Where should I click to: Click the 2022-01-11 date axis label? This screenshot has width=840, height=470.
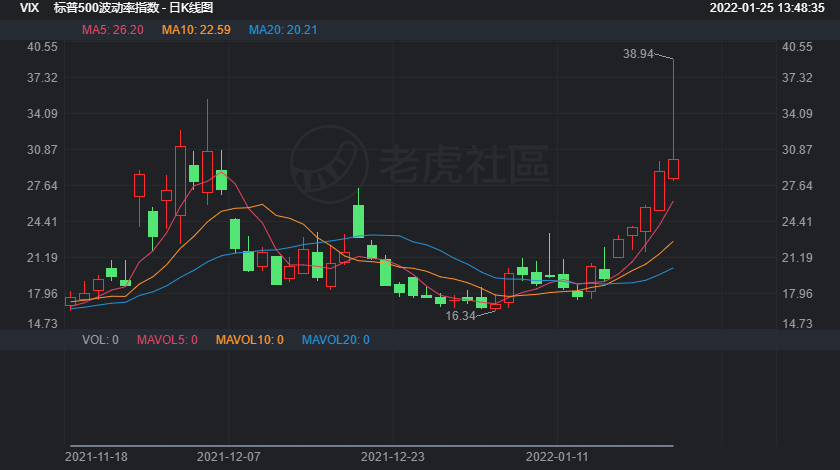(x=557, y=457)
